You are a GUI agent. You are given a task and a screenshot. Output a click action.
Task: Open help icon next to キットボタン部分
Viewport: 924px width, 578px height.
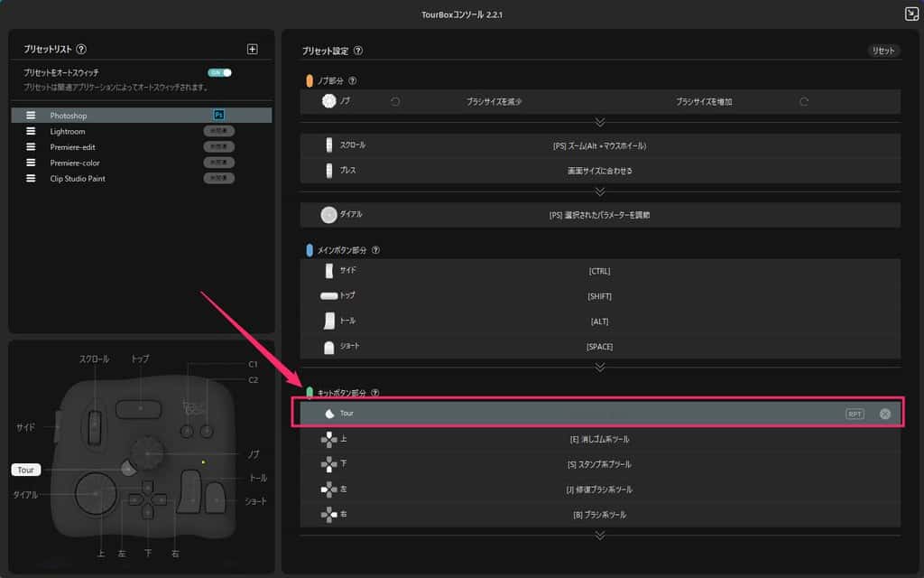coord(375,393)
